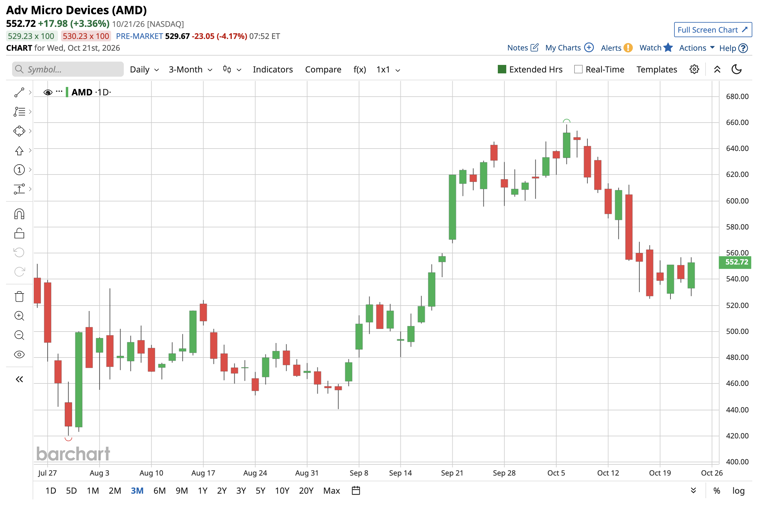Zoom out using the magnifier minus icon
The width and height of the screenshot is (768, 513).
click(19, 335)
